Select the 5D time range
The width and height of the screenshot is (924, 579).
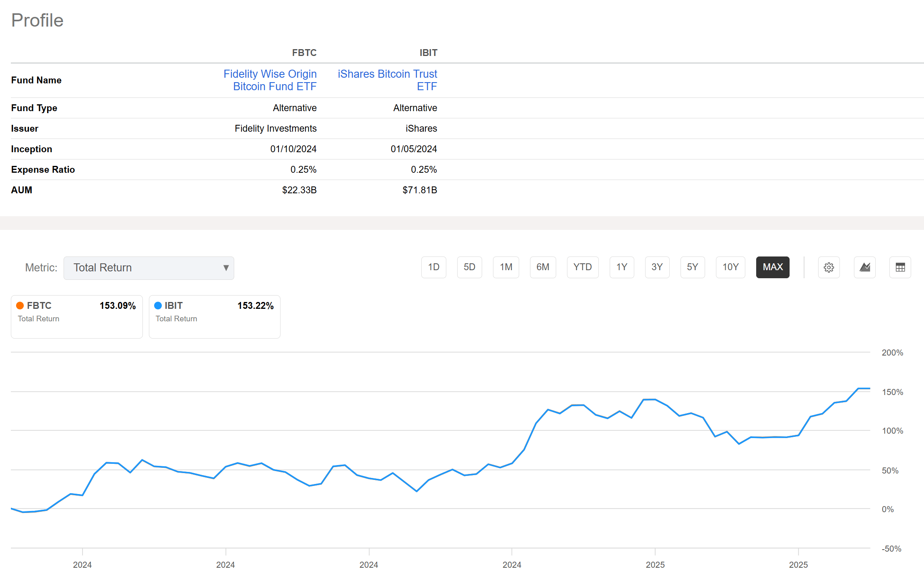coord(469,267)
